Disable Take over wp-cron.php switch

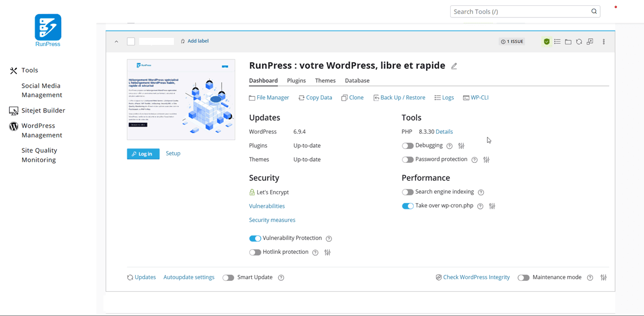click(x=407, y=206)
